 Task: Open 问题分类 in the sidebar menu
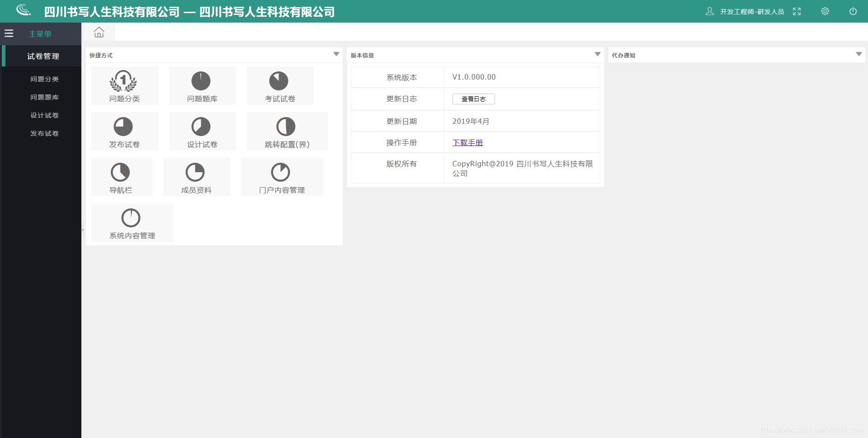coord(44,79)
